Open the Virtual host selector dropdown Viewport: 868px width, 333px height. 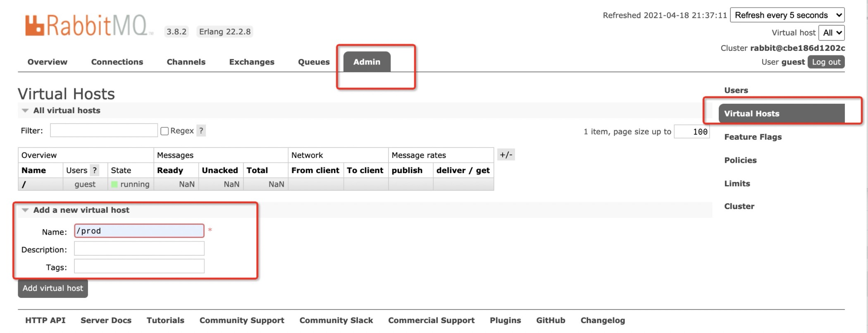click(832, 33)
